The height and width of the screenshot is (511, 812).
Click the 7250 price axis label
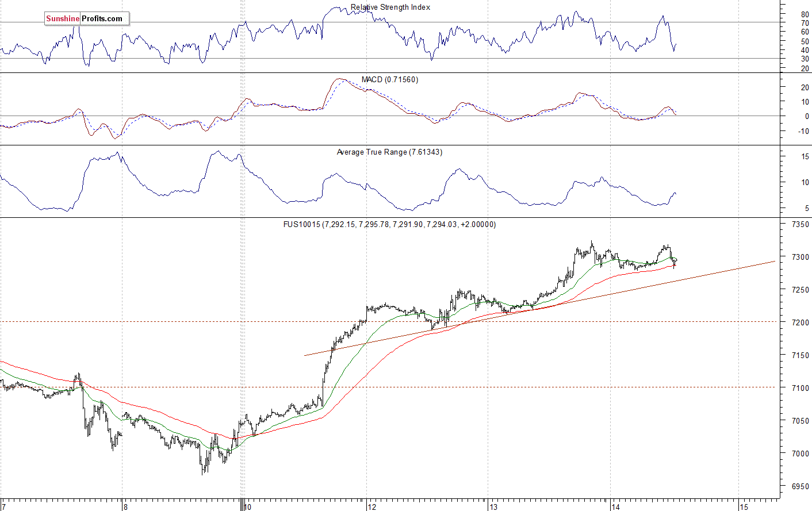click(x=800, y=290)
